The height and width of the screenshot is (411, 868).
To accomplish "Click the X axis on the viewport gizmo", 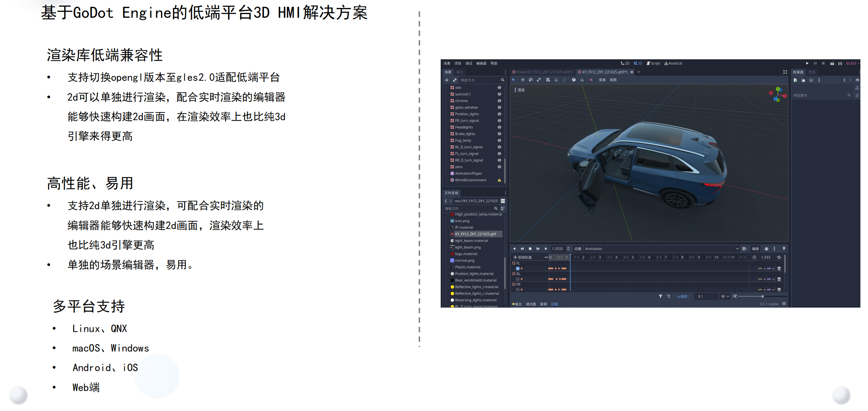I will click(785, 96).
